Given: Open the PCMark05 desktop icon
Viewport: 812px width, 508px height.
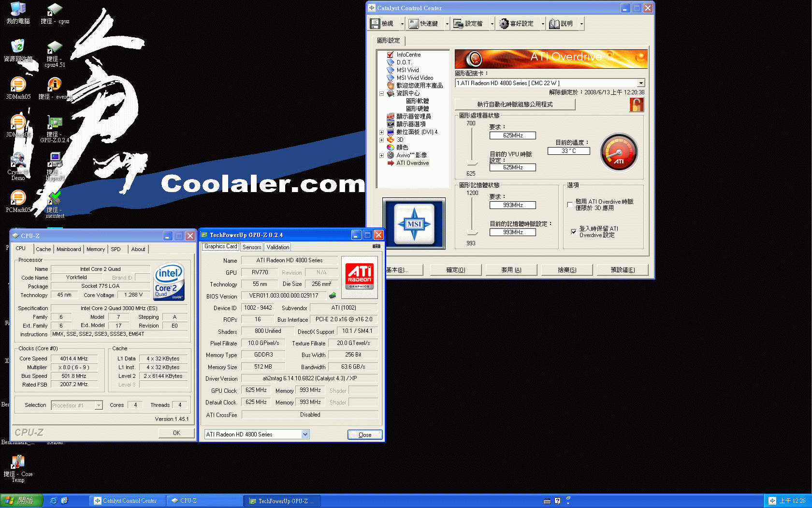Looking at the screenshot, I should (18, 202).
